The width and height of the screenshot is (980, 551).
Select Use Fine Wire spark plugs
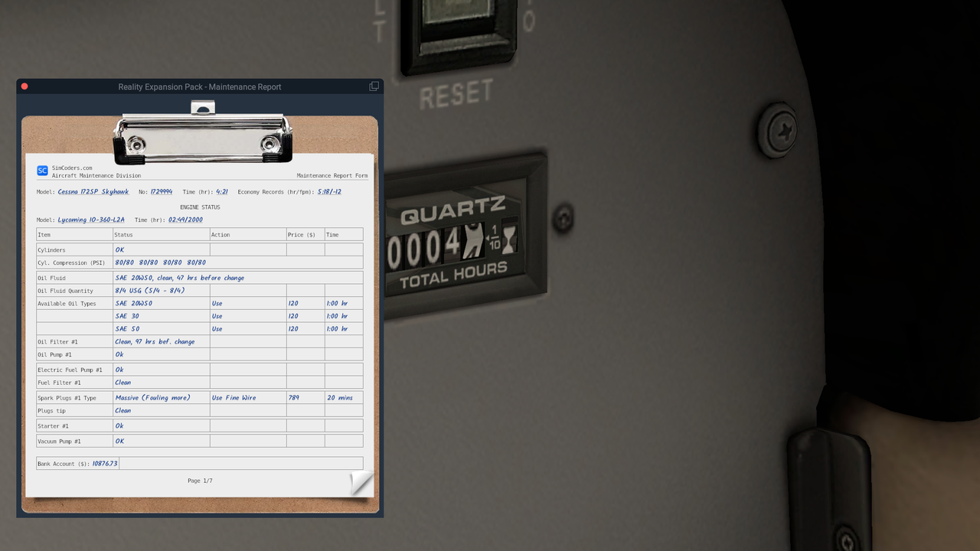coord(234,398)
